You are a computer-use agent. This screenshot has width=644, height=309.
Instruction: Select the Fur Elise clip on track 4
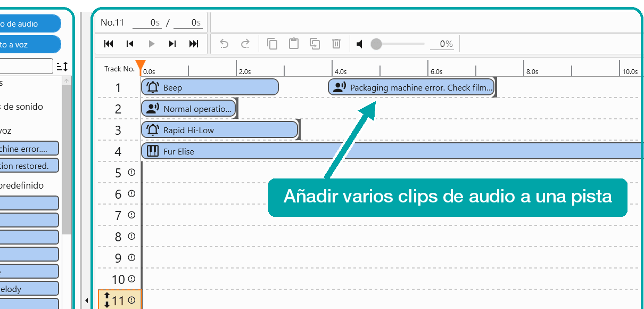[392, 151]
